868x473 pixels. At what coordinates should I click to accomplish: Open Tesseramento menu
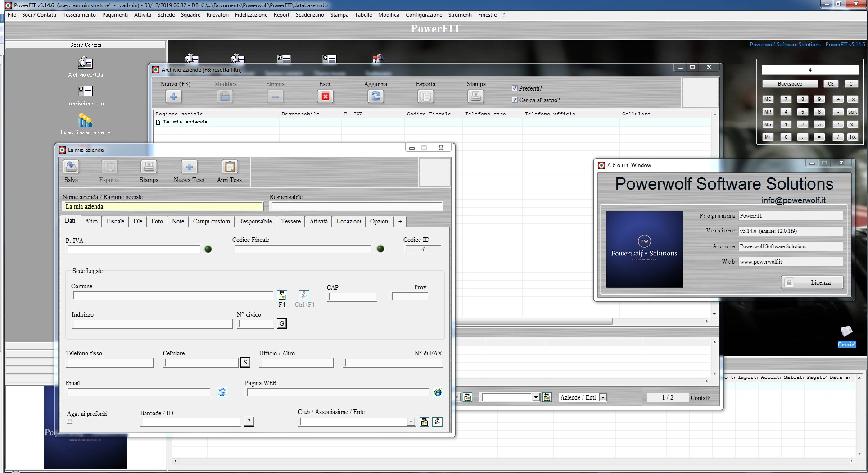pos(79,15)
